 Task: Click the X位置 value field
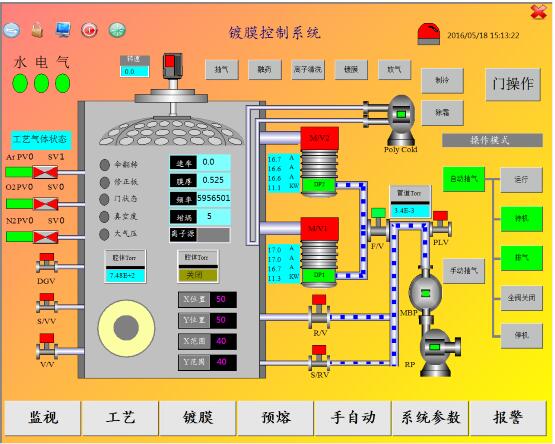223,300
